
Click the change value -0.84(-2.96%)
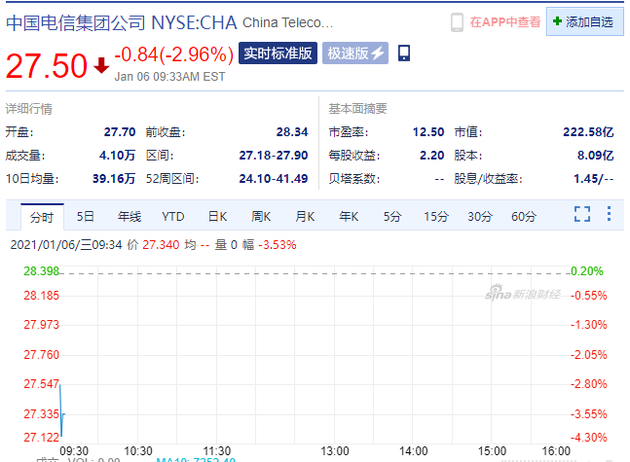174,54
